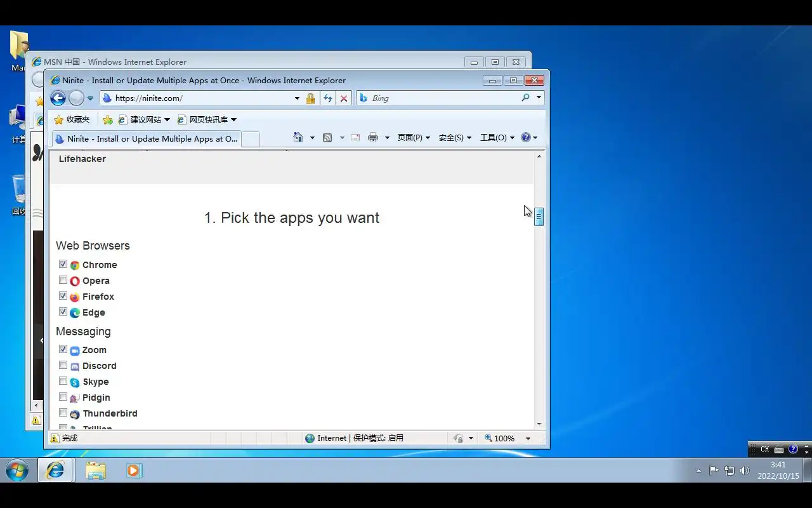The image size is (812, 508).
Task: Uncheck the Edge checkbox
Action: click(63, 312)
